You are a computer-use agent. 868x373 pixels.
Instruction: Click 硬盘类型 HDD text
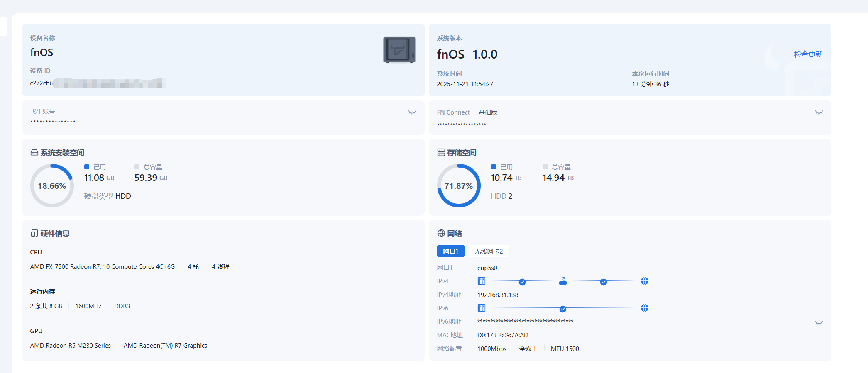pos(108,196)
